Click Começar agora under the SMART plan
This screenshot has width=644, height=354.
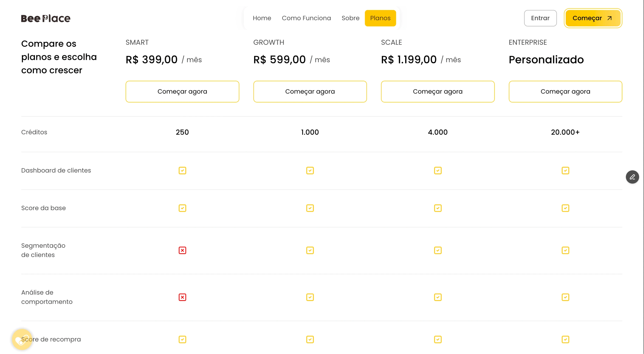coord(182,91)
